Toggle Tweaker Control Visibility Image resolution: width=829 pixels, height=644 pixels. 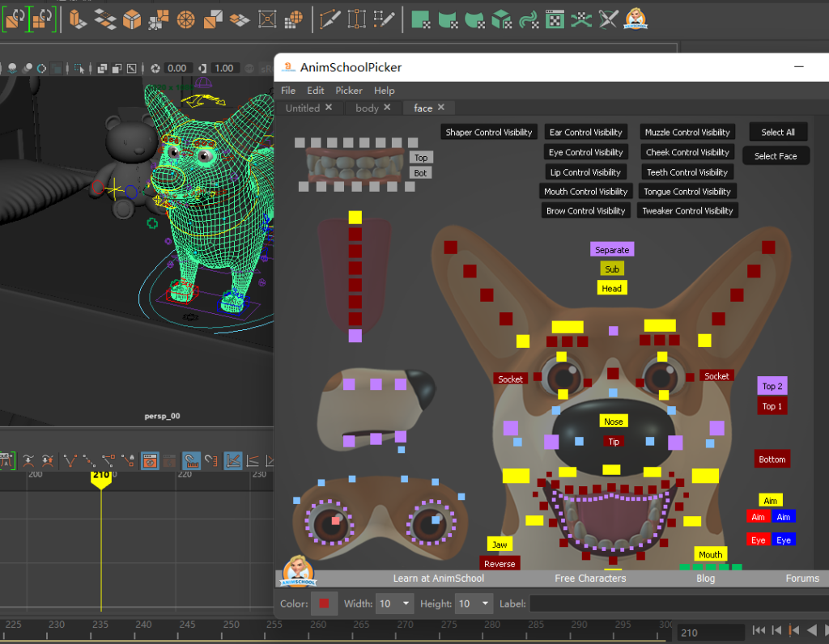pos(687,211)
